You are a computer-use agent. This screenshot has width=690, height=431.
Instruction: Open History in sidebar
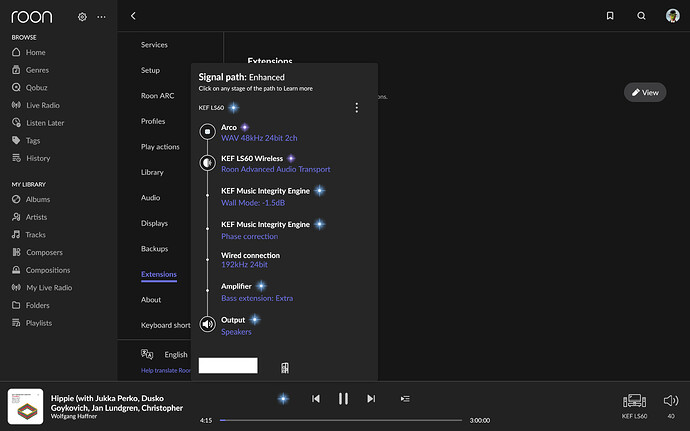pyautogui.click(x=31, y=158)
